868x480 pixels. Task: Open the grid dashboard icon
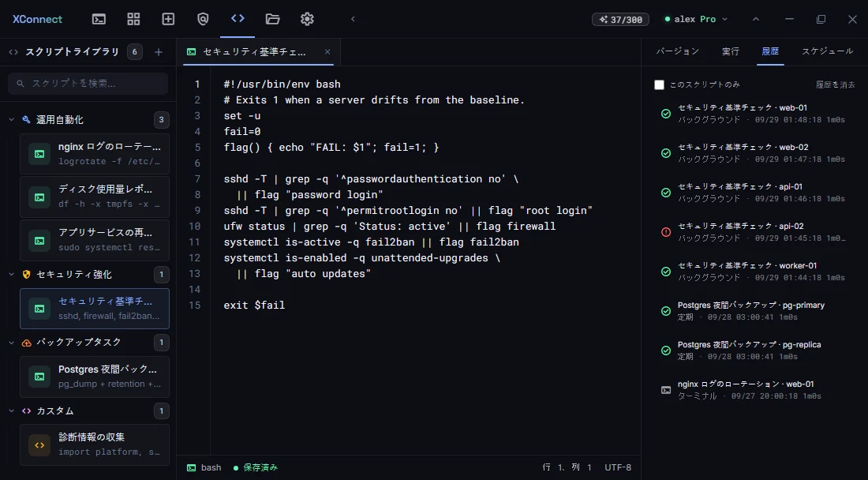[133, 19]
